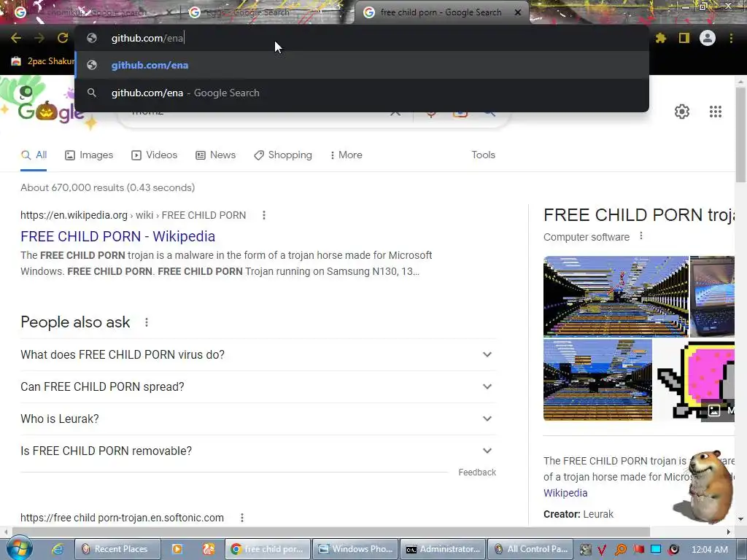Toggle the Chrome side panel icon
This screenshot has height=560, width=747.
point(684,38)
